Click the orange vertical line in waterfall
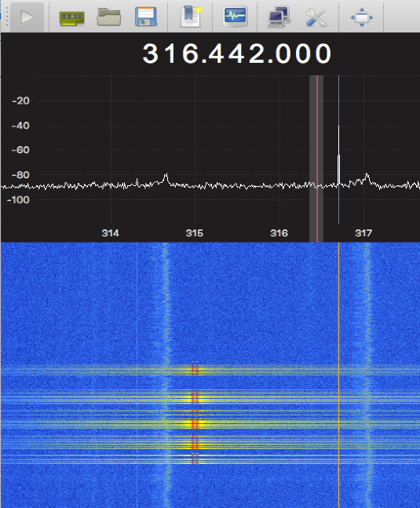420x508 pixels. [338, 373]
